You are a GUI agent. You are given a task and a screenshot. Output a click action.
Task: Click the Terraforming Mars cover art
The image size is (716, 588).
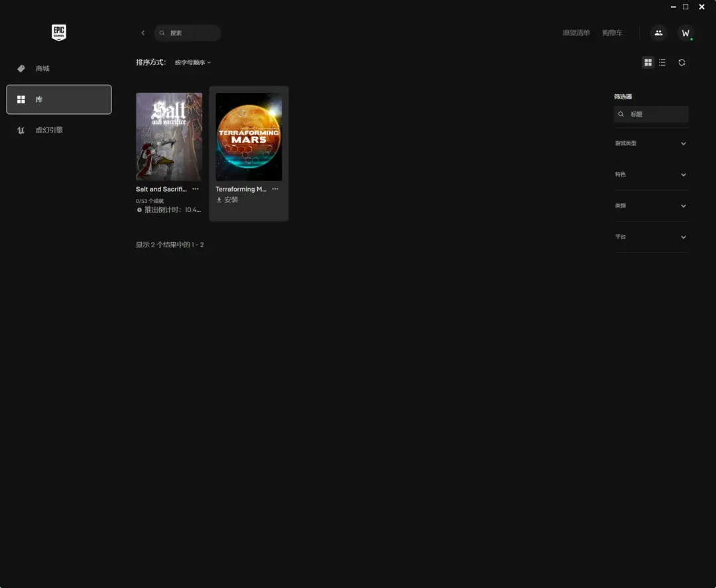249,137
